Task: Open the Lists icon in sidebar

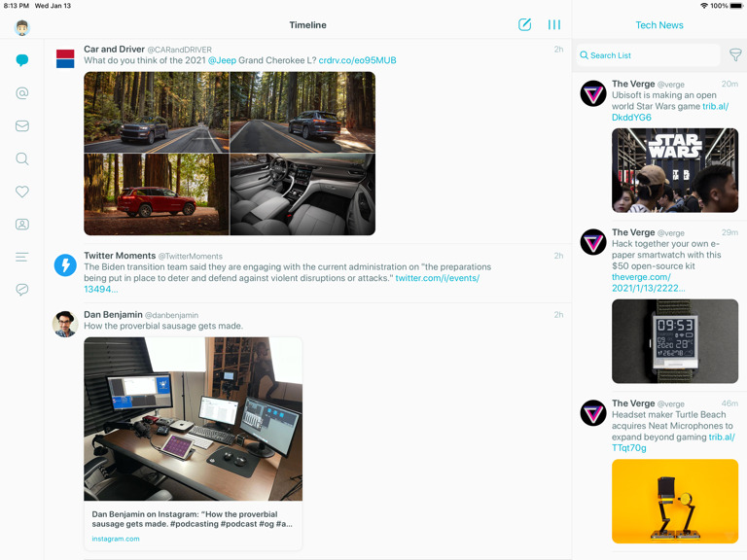Action: [x=22, y=257]
